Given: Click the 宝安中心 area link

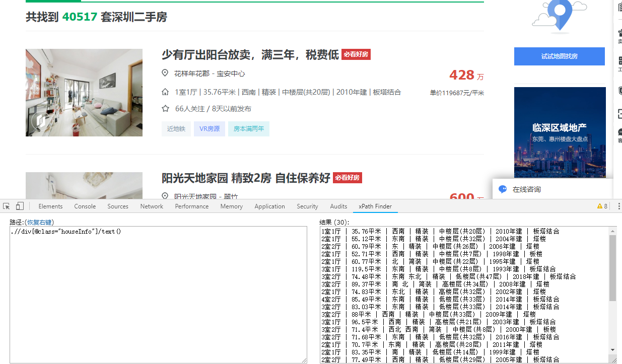Looking at the screenshot, I should coord(231,74).
